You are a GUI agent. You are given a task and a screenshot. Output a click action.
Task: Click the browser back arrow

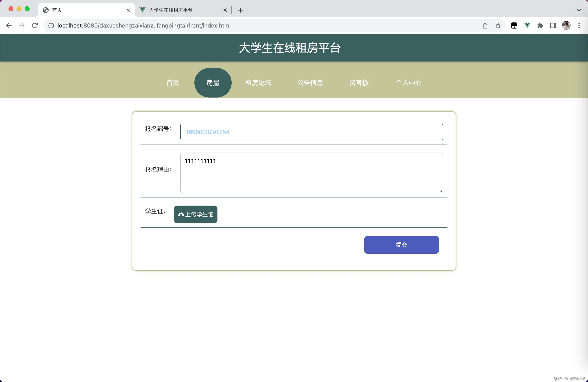pos(9,25)
